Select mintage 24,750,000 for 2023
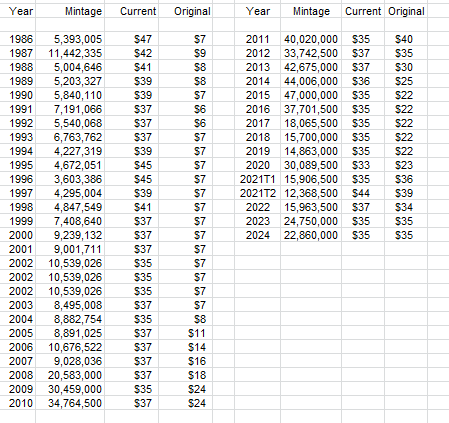The width and height of the screenshot is (449, 423). [311, 221]
